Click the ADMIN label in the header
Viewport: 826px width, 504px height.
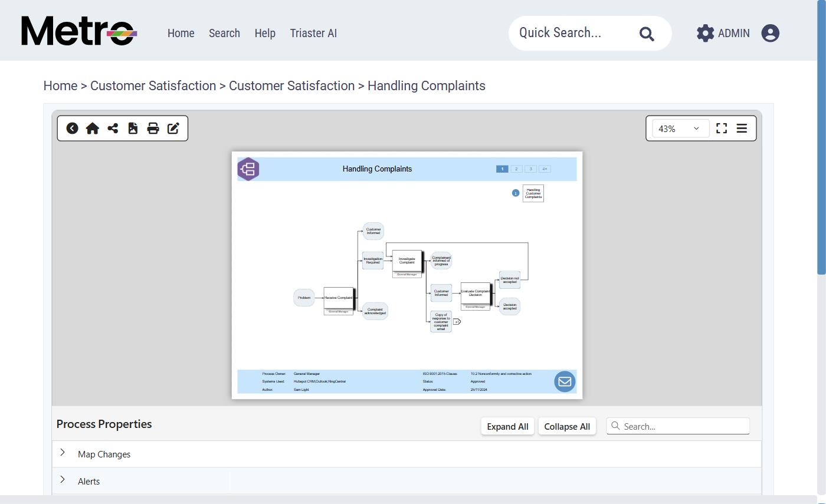[734, 33]
